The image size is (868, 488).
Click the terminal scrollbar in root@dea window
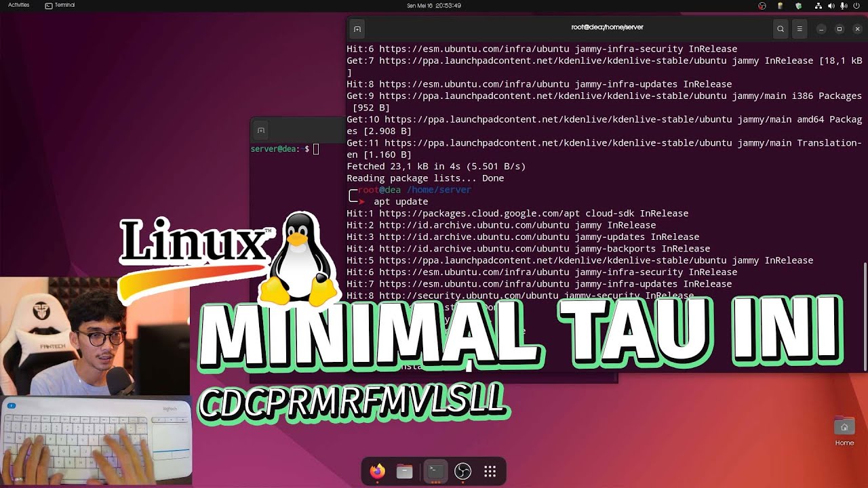click(x=865, y=315)
